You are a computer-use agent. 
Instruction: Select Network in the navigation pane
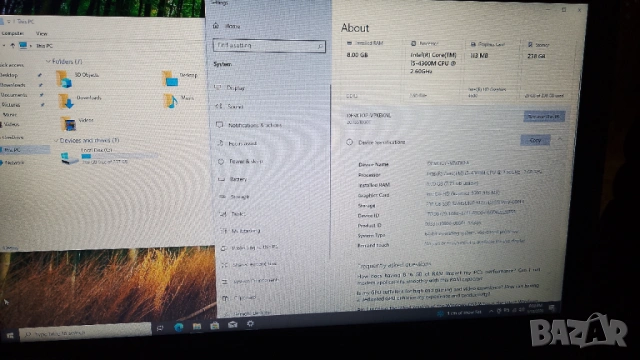(x=14, y=162)
